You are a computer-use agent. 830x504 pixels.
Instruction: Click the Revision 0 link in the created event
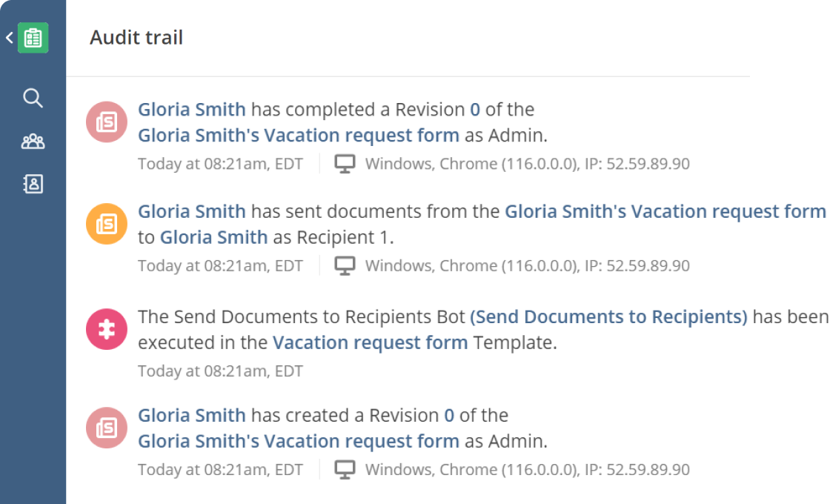[x=448, y=415]
